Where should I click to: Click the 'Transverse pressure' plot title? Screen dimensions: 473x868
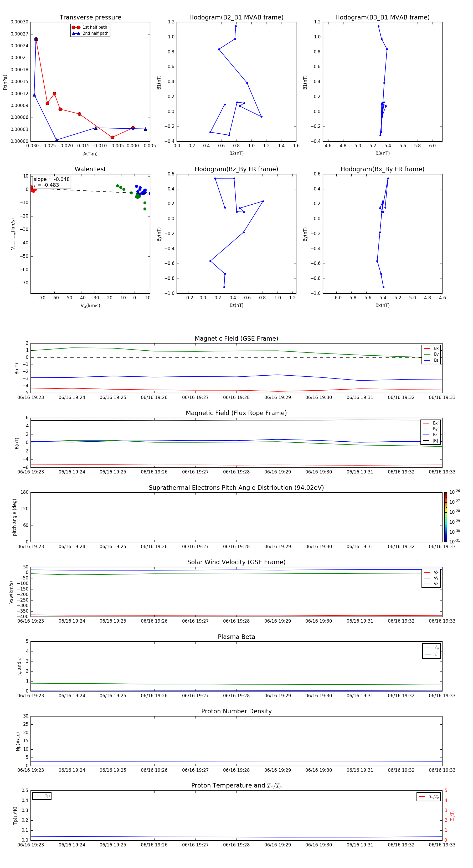90,18
